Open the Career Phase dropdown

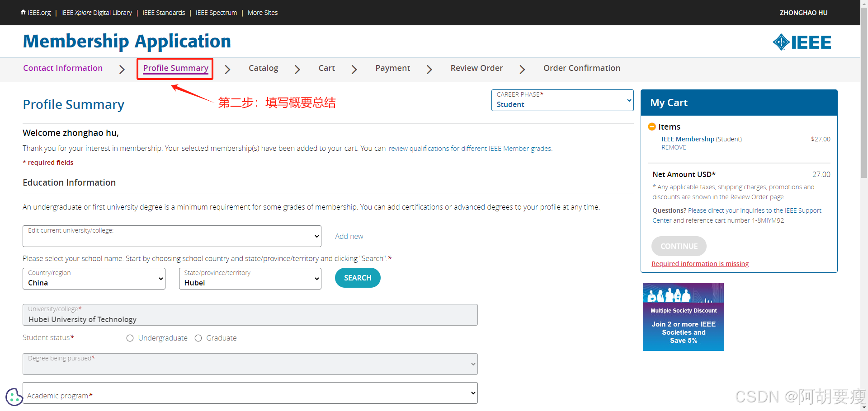point(562,100)
